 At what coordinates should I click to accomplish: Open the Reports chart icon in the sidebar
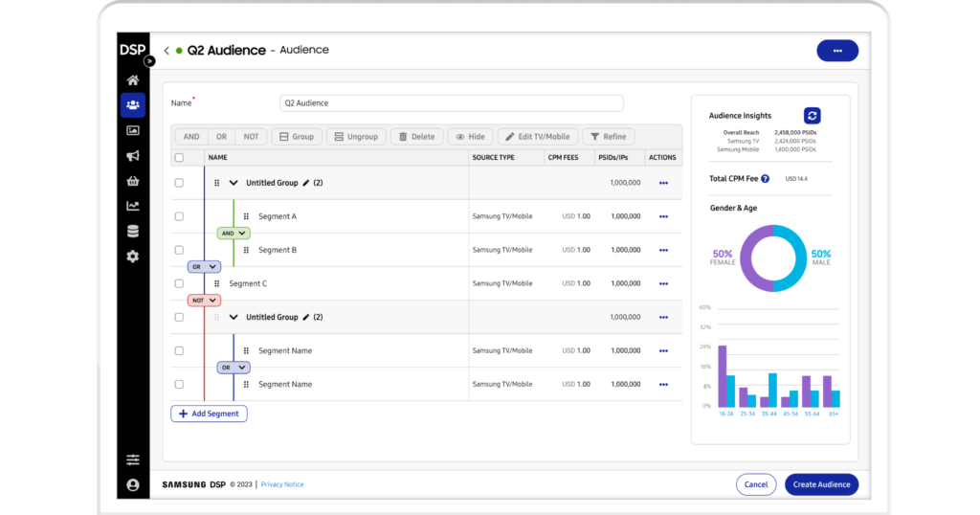(133, 206)
